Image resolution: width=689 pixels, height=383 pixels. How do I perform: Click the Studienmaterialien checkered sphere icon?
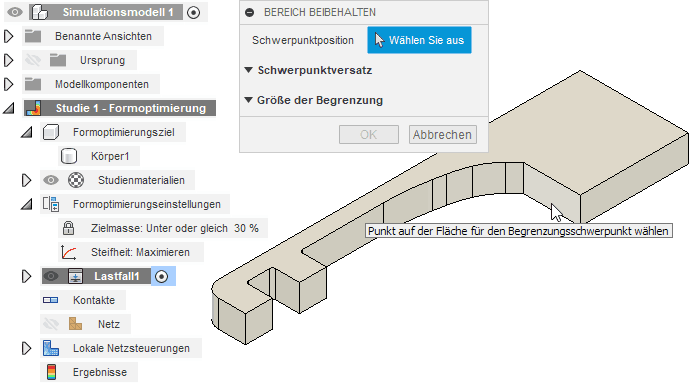[x=76, y=180]
